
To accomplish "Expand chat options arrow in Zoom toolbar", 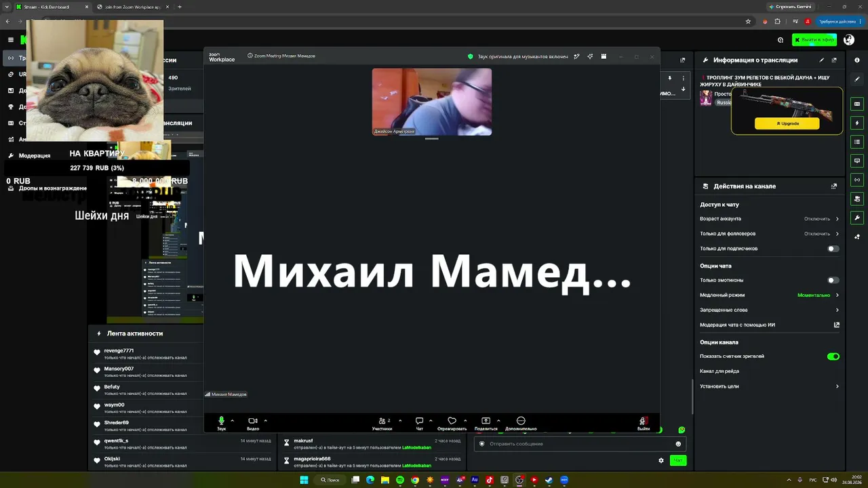I will point(431,420).
